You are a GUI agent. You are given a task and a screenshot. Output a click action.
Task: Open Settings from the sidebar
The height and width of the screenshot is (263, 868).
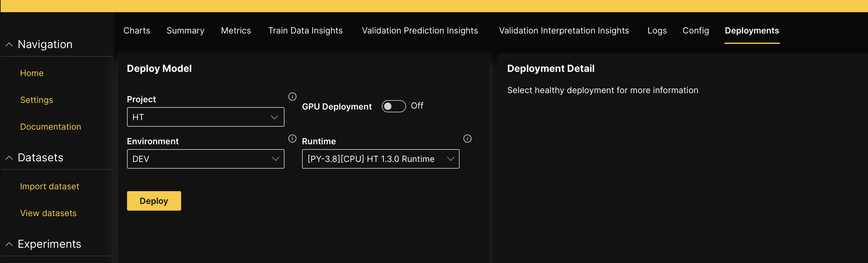coord(36,100)
